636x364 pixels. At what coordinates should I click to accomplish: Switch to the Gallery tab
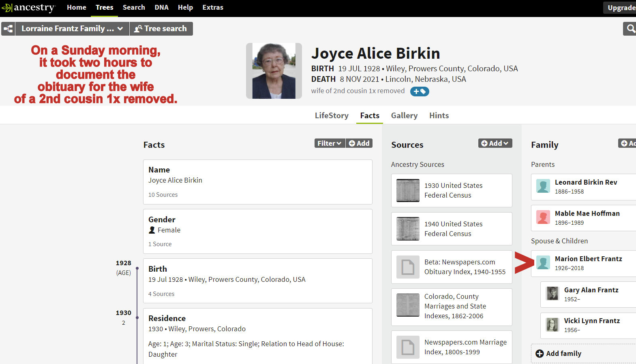coord(404,116)
